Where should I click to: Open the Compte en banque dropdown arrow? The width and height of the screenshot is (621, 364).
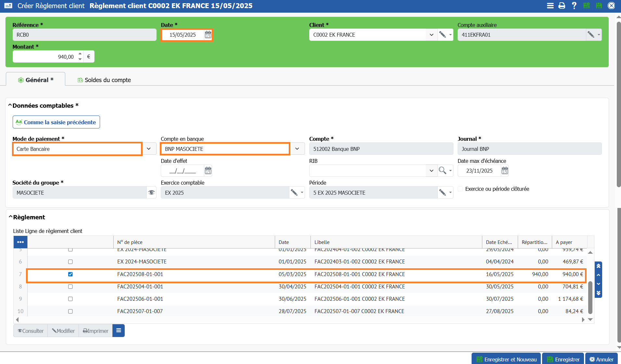click(297, 149)
